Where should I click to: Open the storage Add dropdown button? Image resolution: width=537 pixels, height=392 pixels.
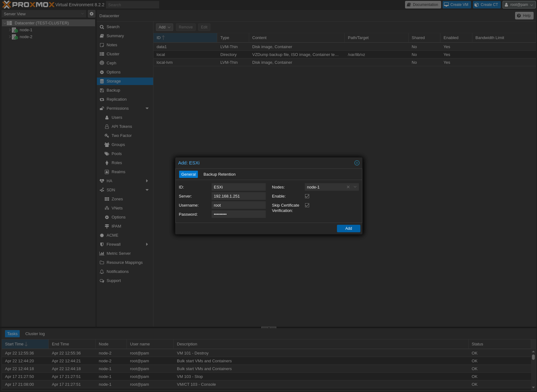coord(164,27)
